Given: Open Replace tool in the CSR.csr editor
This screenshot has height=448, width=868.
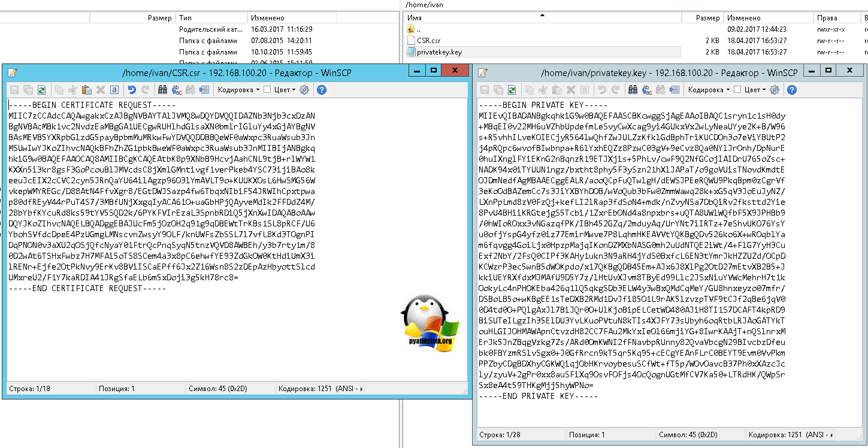Looking at the screenshot, I should 177,90.
